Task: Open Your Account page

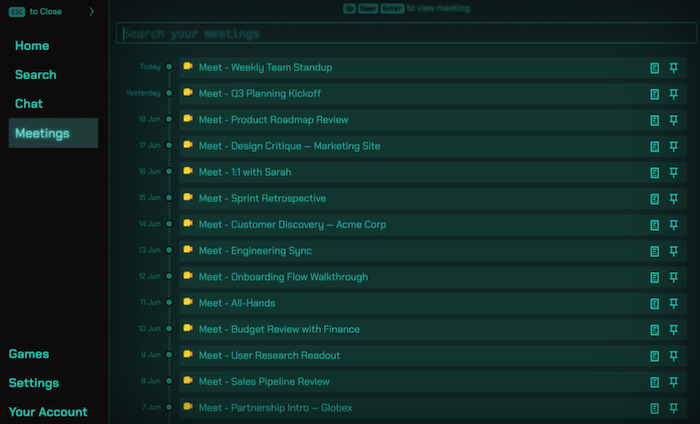Action: tap(48, 412)
